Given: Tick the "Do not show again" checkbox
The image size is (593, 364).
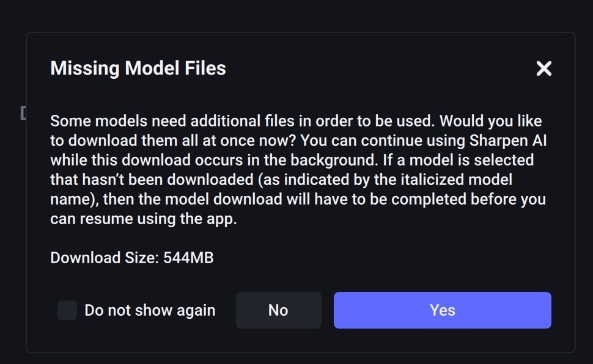Looking at the screenshot, I should click(67, 310).
